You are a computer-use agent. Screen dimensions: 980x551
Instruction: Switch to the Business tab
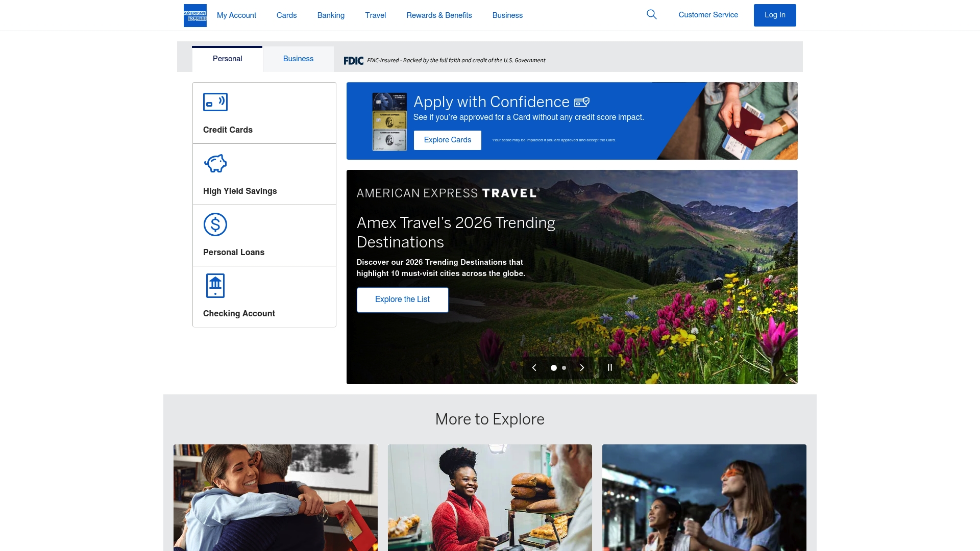tap(298, 59)
